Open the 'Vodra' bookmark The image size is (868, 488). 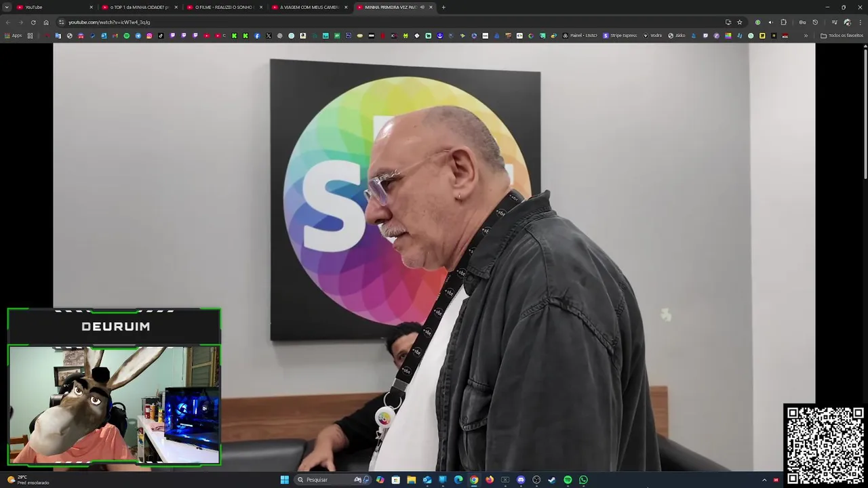(x=652, y=36)
